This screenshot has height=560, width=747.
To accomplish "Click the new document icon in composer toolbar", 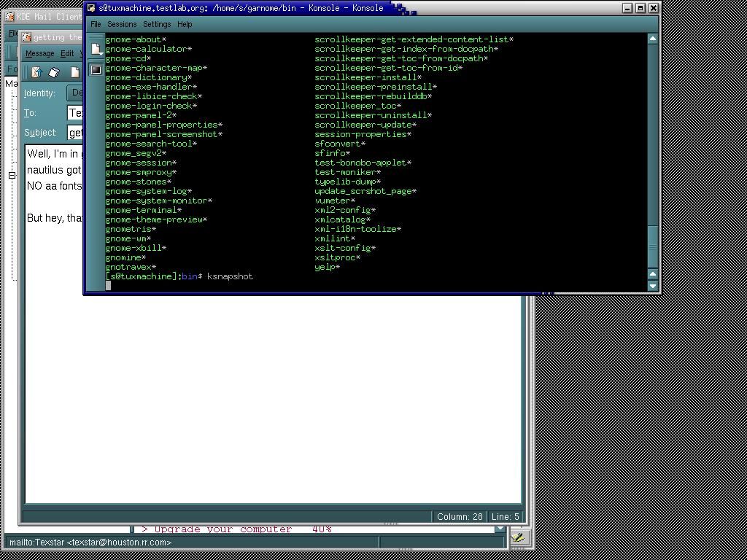I will click(75, 72).
